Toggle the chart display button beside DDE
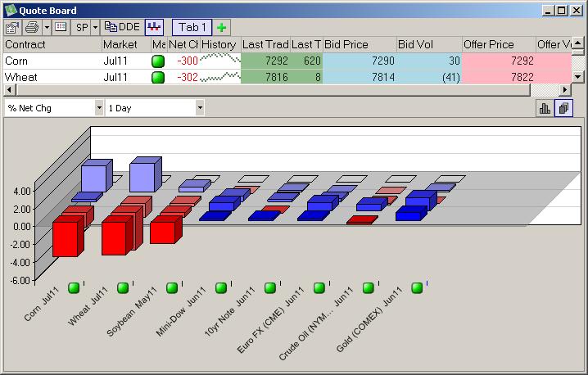 [x=154, y=27]
